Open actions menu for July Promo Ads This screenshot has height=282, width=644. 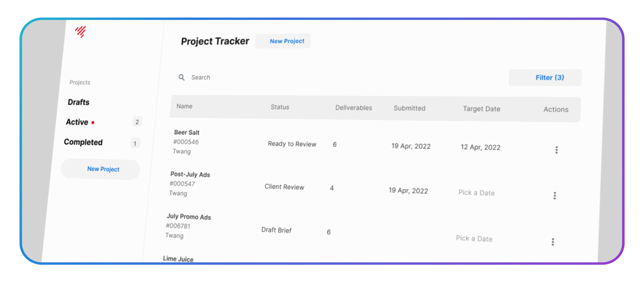tap(552, 242)
